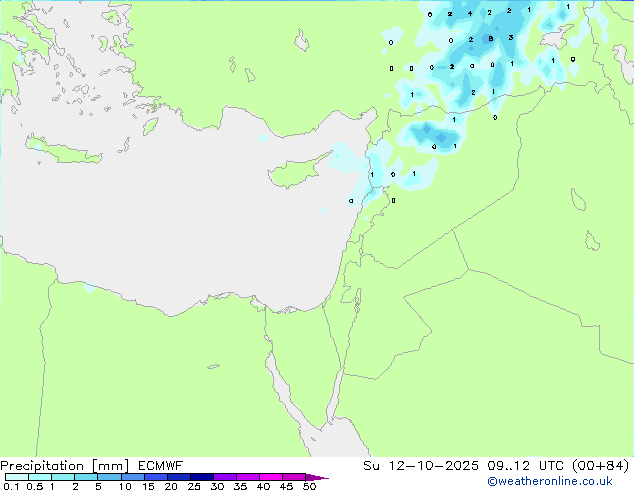This screenshot has width=634, height=490.
Task: Pick the magenta swatch between 40 and 45
Action: pos(271,477)
